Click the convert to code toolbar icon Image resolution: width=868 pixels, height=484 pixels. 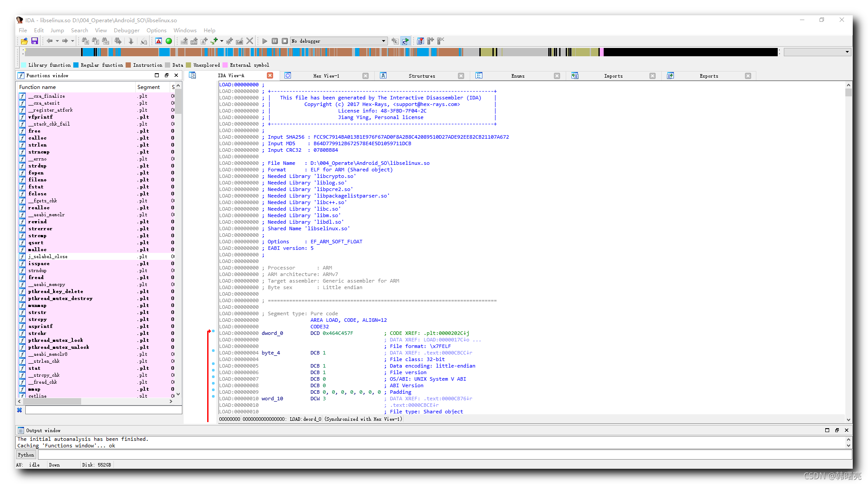click(184, 41)
